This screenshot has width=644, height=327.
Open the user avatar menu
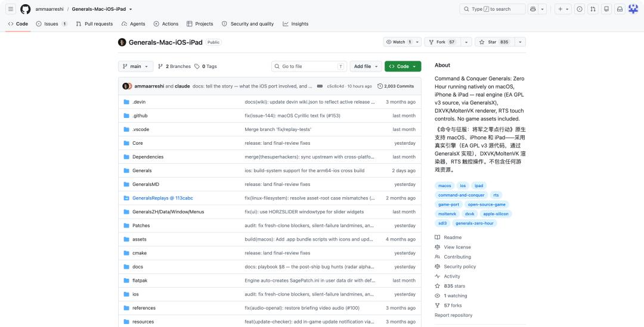click(633, 9)
